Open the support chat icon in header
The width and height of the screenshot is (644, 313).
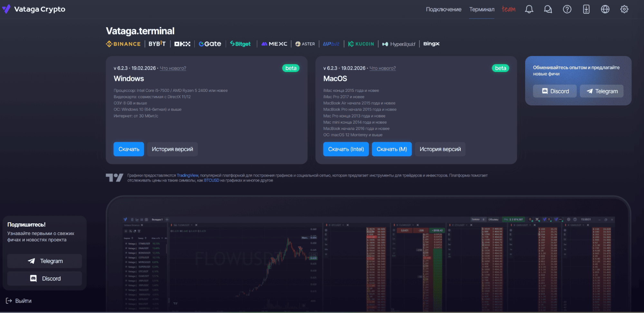548,9
